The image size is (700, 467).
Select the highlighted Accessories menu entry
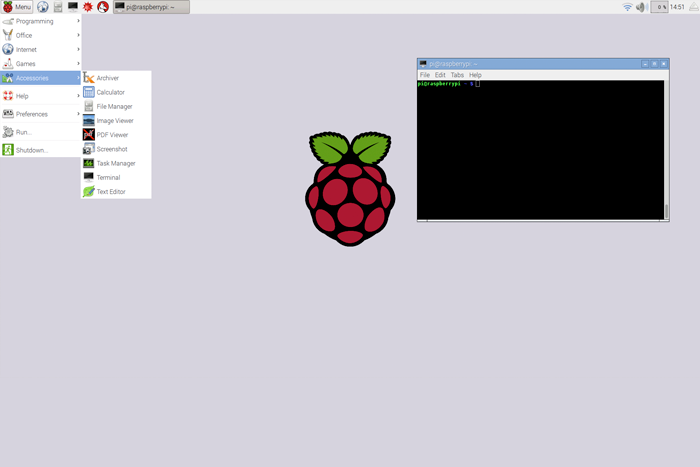tap(41, 78)
